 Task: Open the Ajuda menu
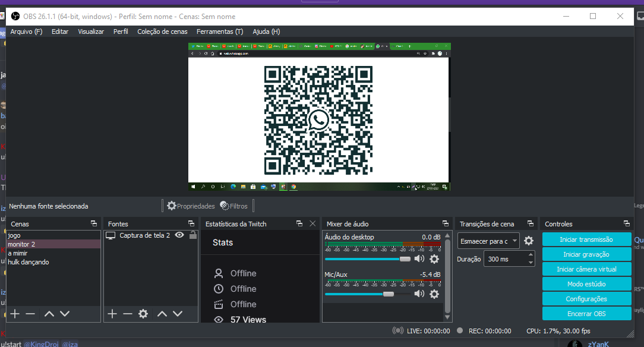tap(266, 31)
